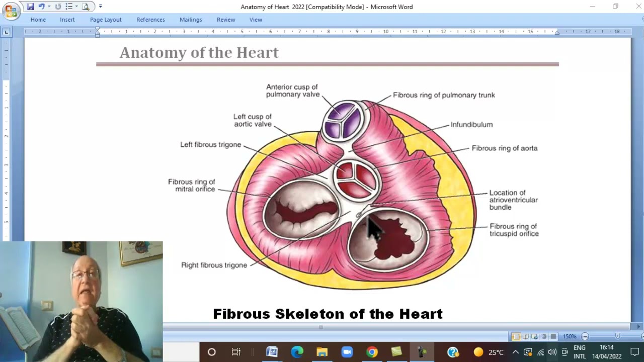Click the horizontal scrollbar right arrow

(638, 327)
